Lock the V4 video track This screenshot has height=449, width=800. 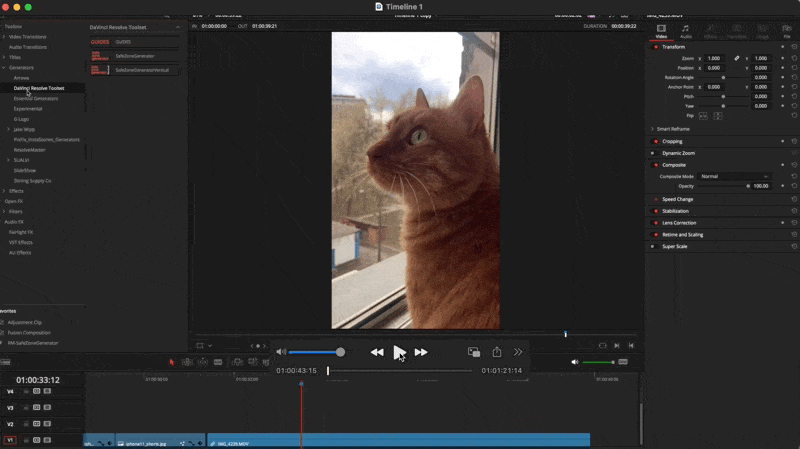[26, 391]
